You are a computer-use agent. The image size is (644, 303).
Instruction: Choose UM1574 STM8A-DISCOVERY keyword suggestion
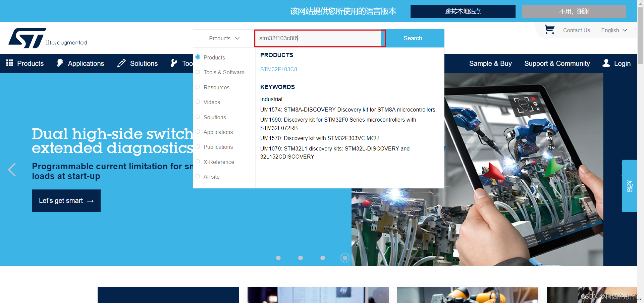point(347,110)
